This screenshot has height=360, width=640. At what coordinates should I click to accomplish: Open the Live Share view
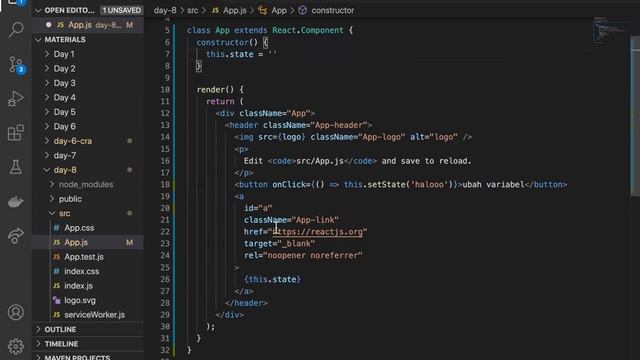point(16,236)
